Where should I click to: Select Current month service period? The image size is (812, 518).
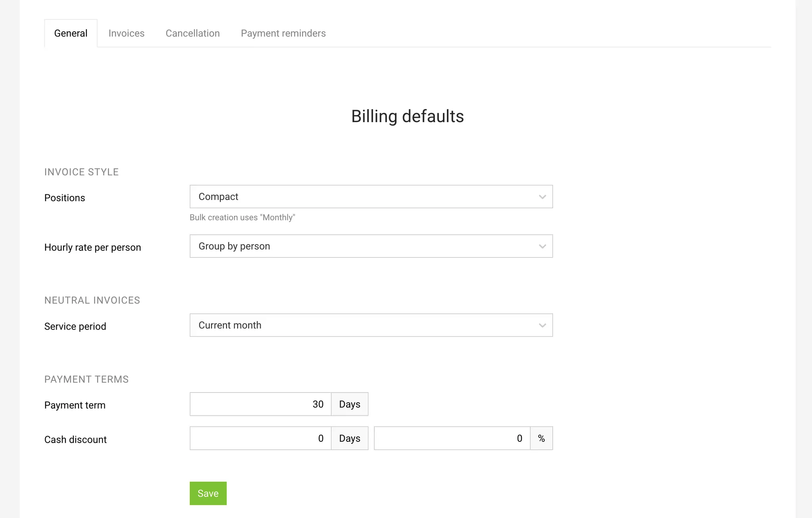[371, 325]
